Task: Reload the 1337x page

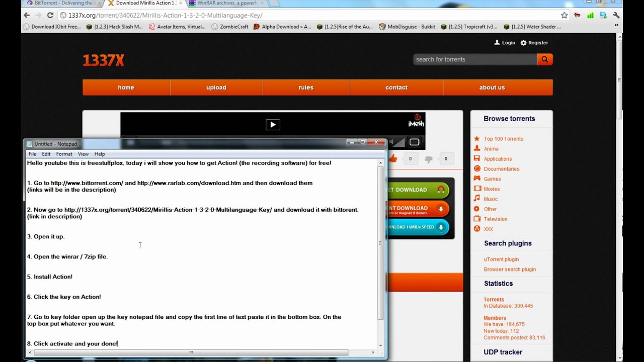Action: pyautogui.click(x=51, y=15)
